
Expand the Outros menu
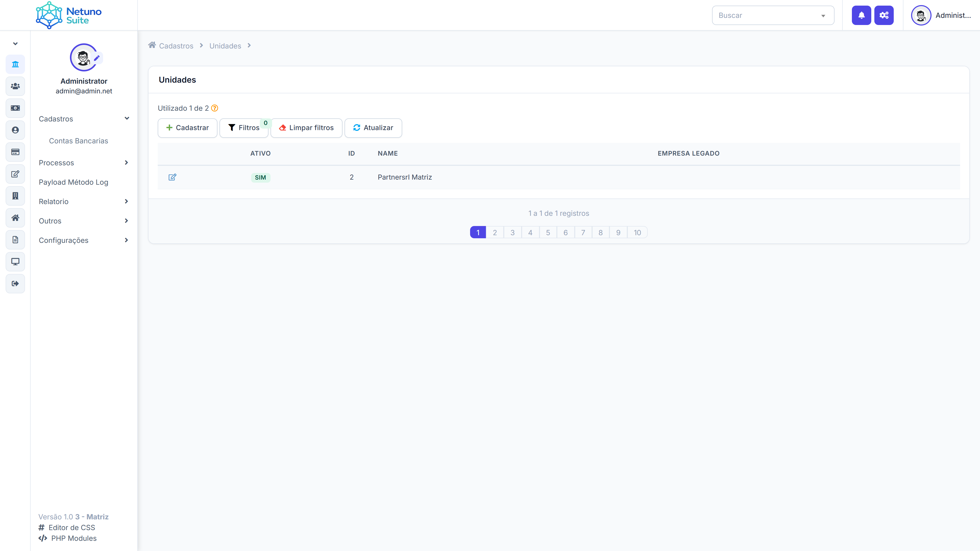(x=84, y=221)
